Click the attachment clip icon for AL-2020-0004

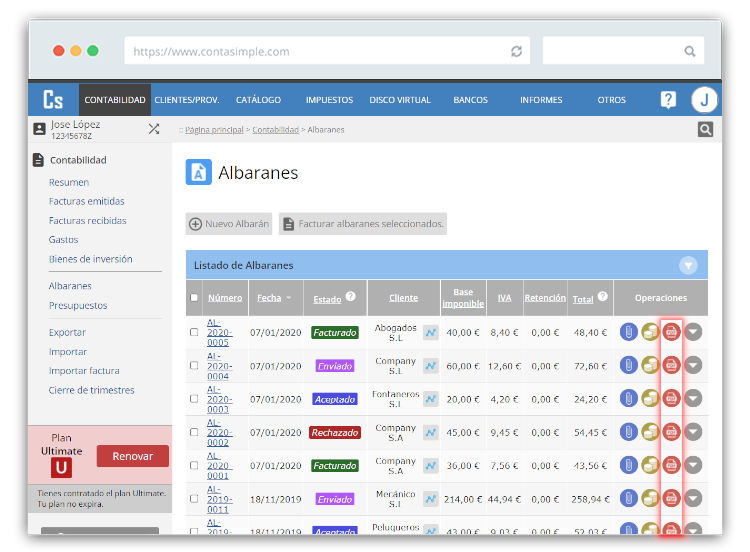(x=629, y=365)
